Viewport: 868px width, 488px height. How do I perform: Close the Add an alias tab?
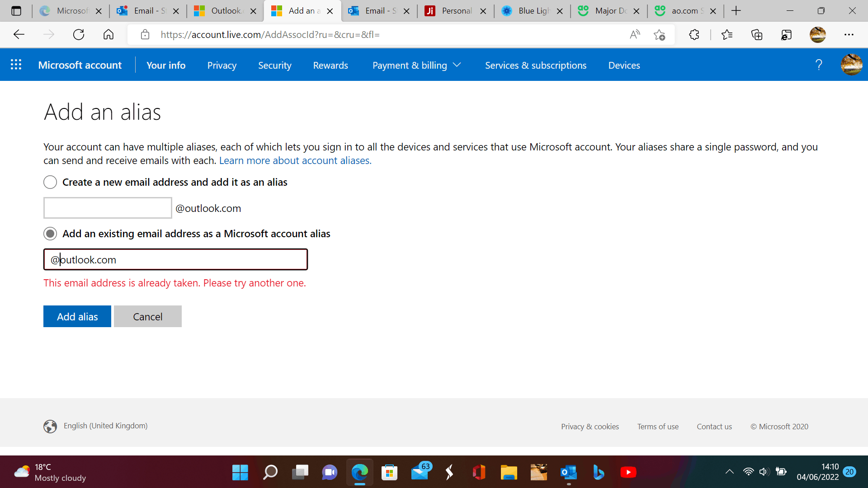pyautogui.click(x=330, y=11)
